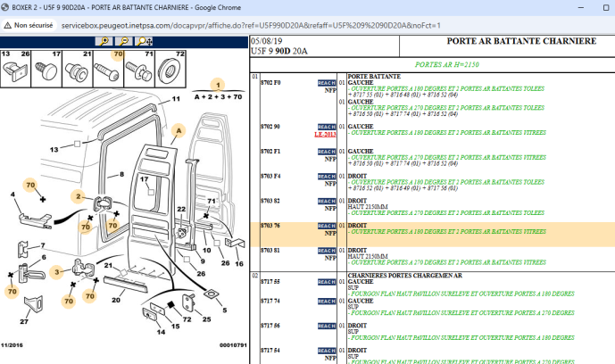The width and height of the screenshot is (615, 364).
Task: Click callout 22 near the door latch
Action: [181, 210]
